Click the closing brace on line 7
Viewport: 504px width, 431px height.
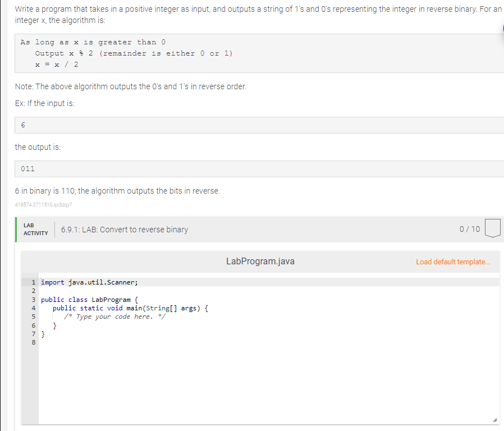(42, 333)
